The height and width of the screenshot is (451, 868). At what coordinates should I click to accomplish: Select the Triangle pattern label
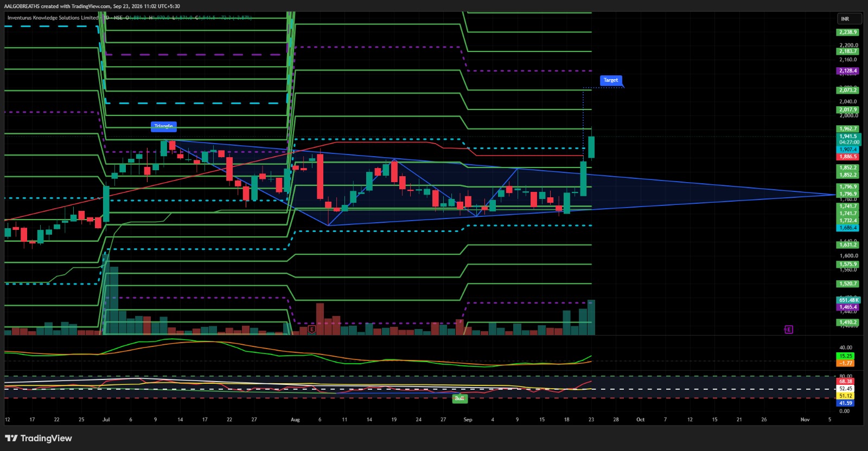pyautogui.click(x=163, y=126)
